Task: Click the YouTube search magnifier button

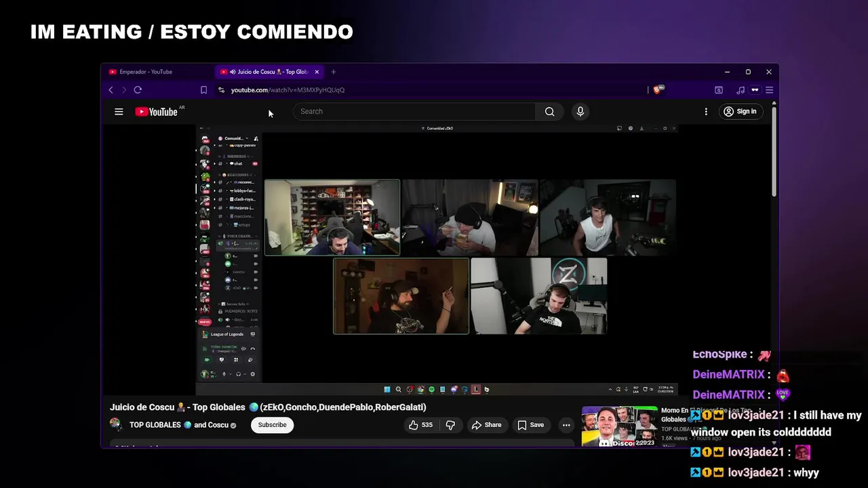Action: pyautogui.click(x=549, y=111)
